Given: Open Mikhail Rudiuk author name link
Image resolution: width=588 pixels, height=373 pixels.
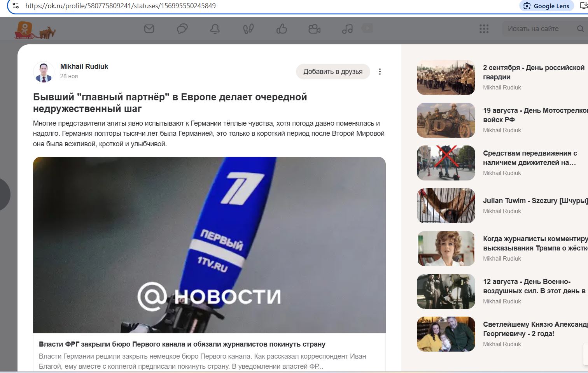Looking at the screenshot, I should tap(84, 67).
